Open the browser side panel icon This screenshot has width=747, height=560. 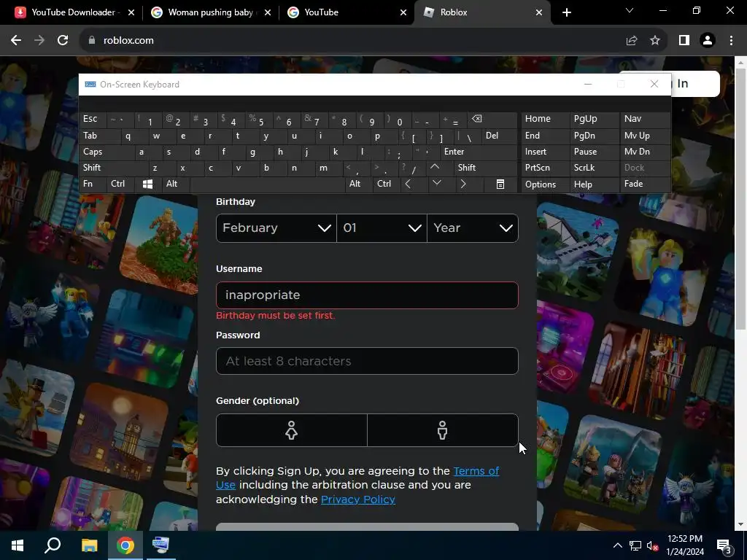click(684, 41)
